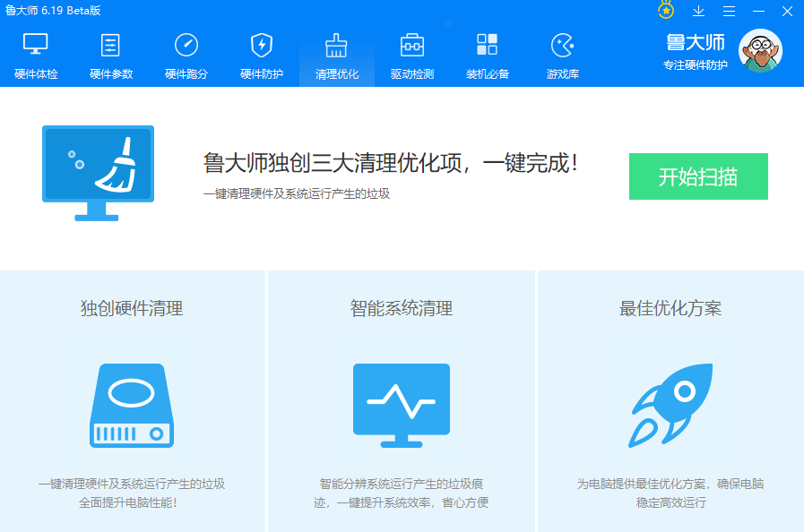Click the gold medal icon in title bar
The image size is (804, 532).
(x=666, y=10)
